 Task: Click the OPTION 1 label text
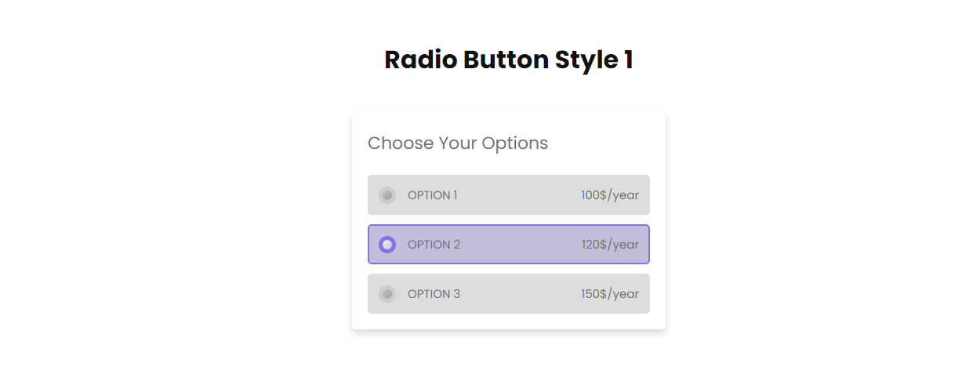coord(432,195)
